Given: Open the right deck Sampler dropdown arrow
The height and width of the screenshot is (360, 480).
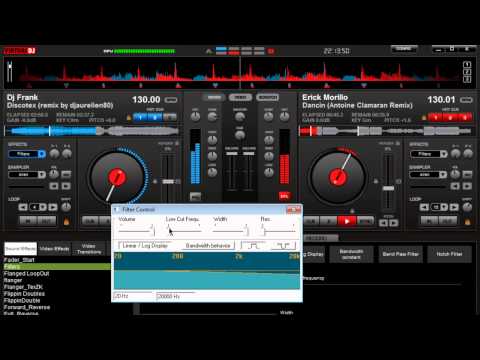Looking at the screenshot, I should coord(443,175).
